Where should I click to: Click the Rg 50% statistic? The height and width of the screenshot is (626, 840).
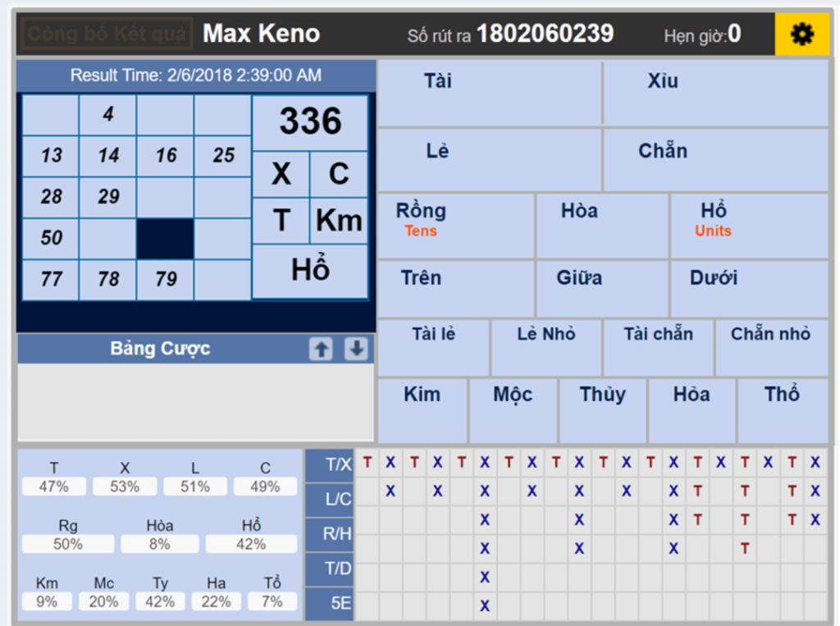click(x=68, y=544)
